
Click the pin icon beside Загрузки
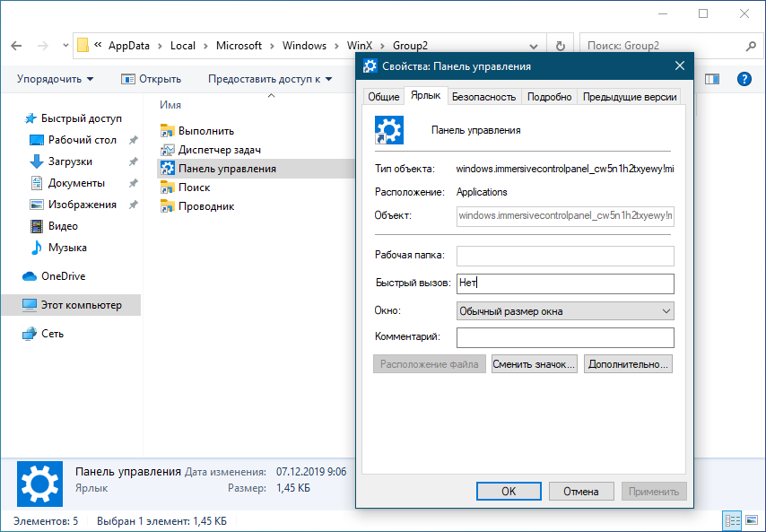coord(133,161)
